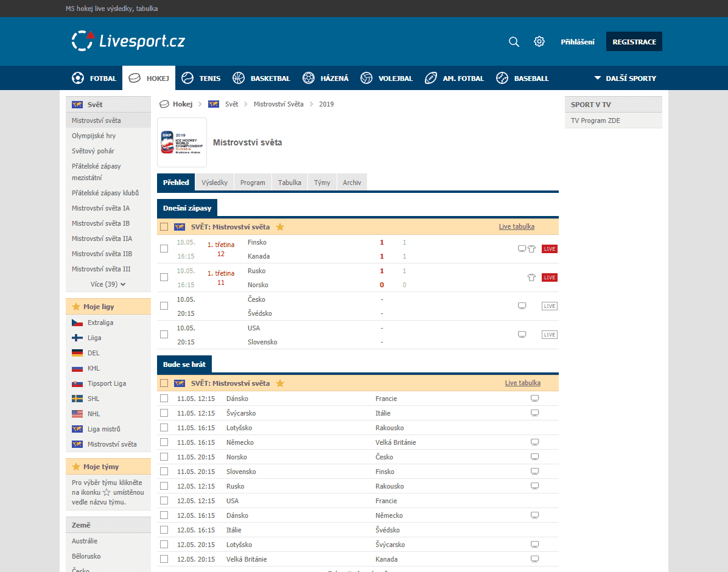Open Extraliga in Moje ligy
Viewport: 728px width, 572px height.
[x=100, y=323]
